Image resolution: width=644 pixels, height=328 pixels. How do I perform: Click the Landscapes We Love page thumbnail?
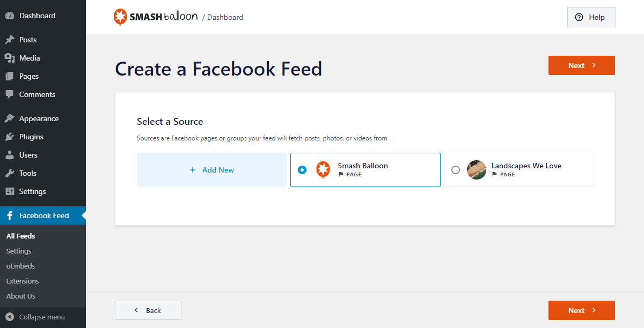pos(477,170)
